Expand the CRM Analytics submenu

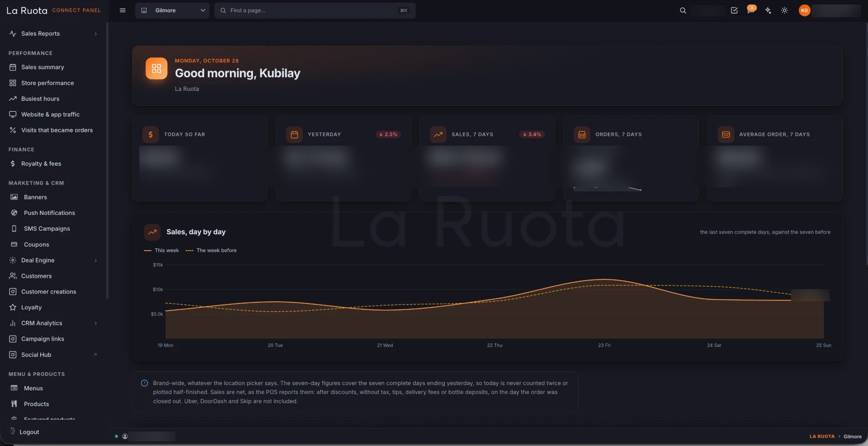point(53,323)
